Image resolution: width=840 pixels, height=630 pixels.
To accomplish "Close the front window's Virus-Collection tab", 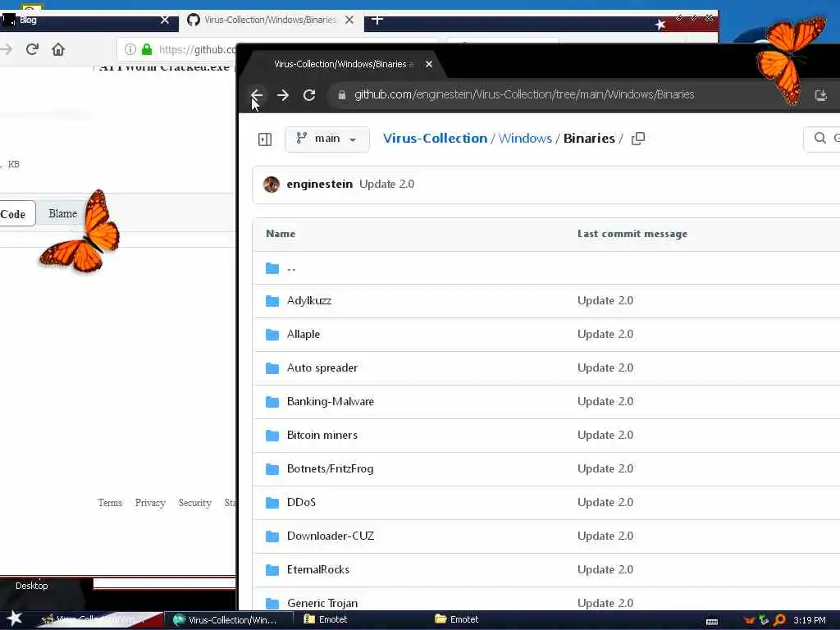I will (428, 64).
